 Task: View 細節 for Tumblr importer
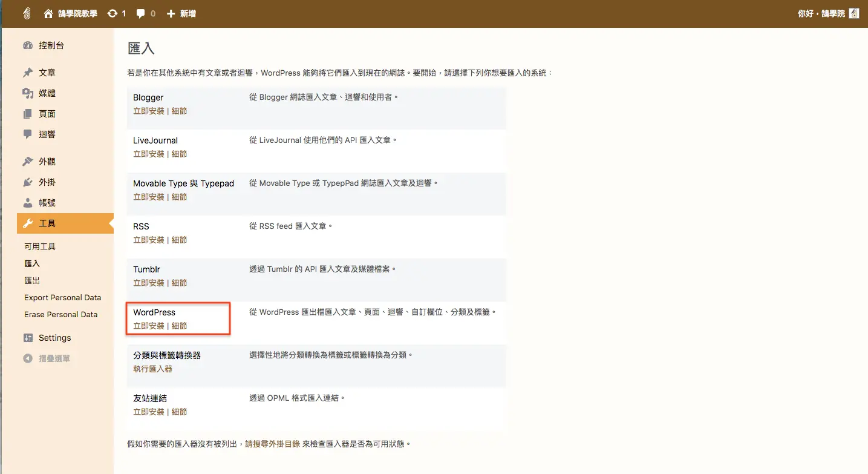pyautogui.click(x=180, y=283)
